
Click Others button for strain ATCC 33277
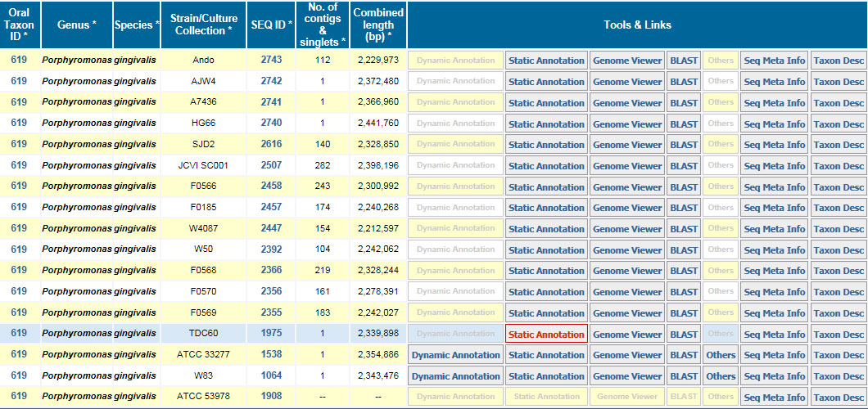(721, 355)
